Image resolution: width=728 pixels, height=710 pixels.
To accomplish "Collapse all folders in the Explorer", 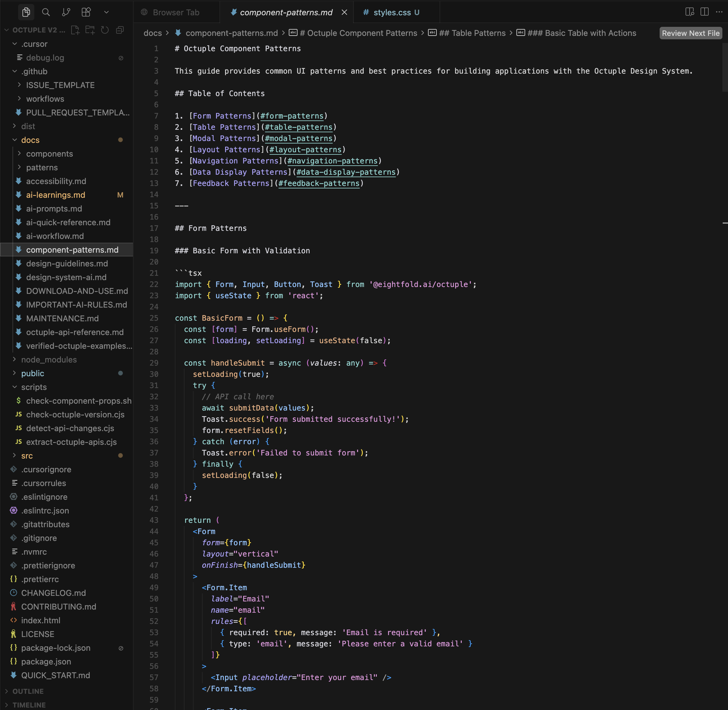I will click(x=119, y=30).
